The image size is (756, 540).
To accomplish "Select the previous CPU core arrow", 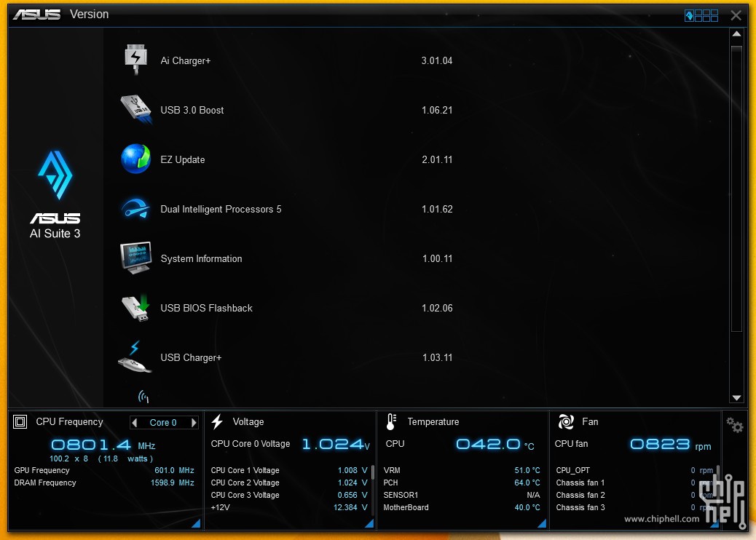I will [x=135, y=422].
